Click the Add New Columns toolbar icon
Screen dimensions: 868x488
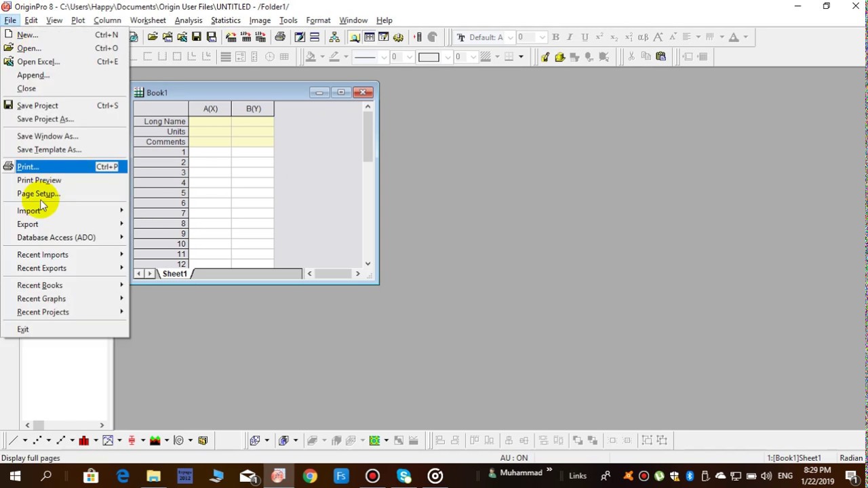pyautogui.click(x=418, y=37)
